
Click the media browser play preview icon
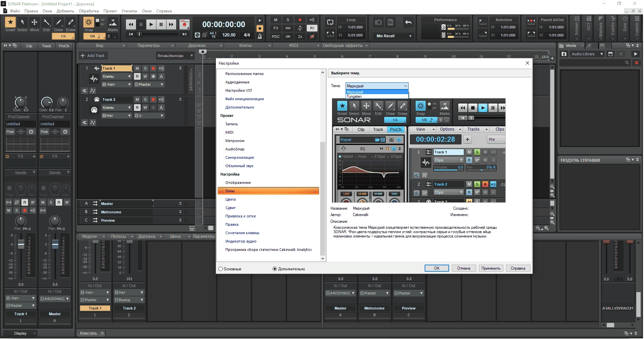(635, 54)
